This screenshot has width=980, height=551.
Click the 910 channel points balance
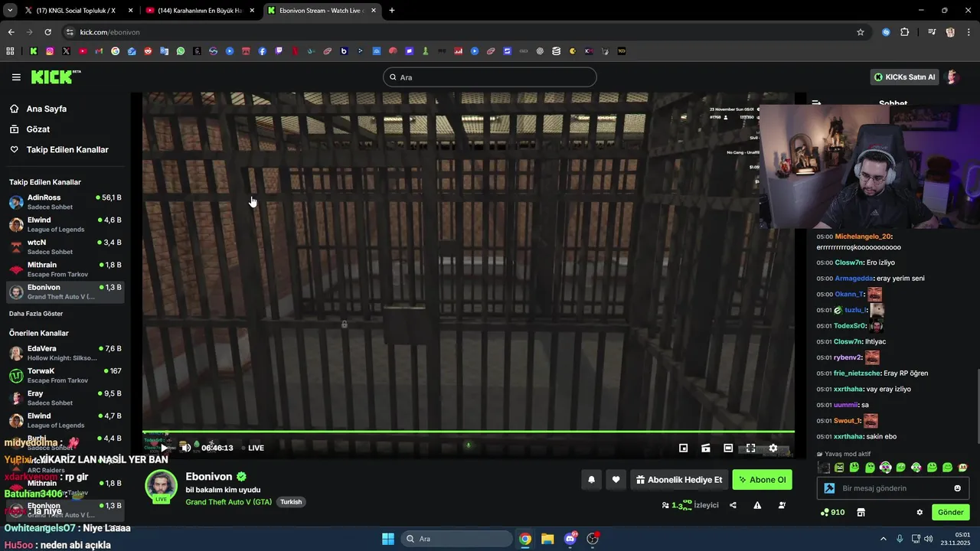point(832,512)
